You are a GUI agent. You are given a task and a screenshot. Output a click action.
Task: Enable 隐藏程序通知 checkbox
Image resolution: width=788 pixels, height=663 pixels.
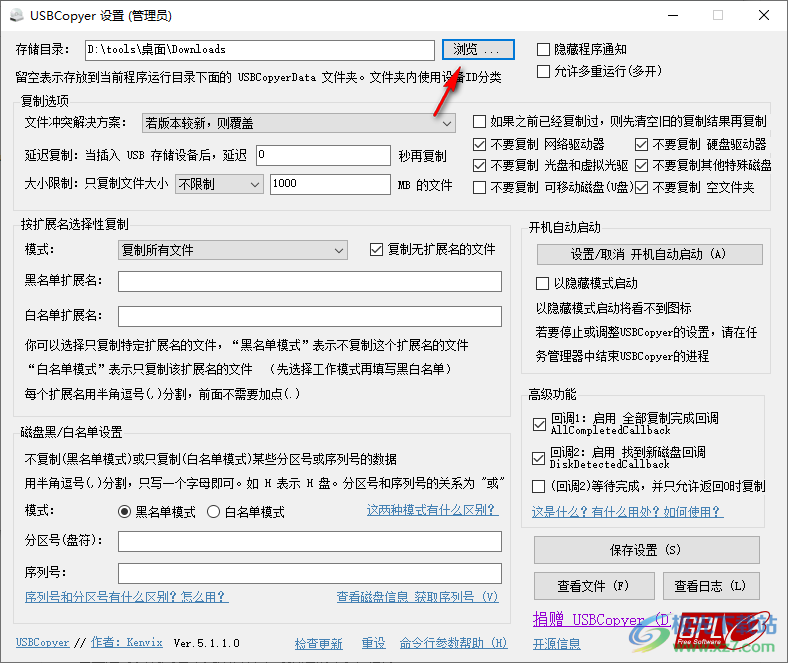pyautogui.click(x=543, y=49)
